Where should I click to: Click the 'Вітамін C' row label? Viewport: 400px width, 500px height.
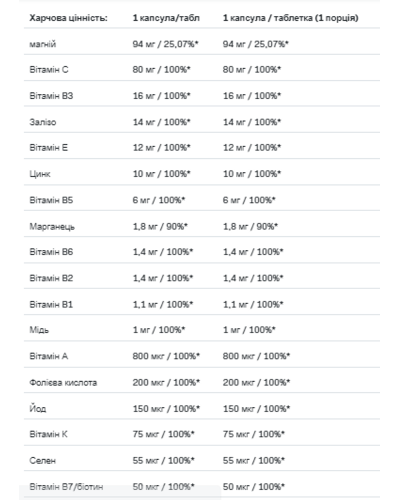49,70
